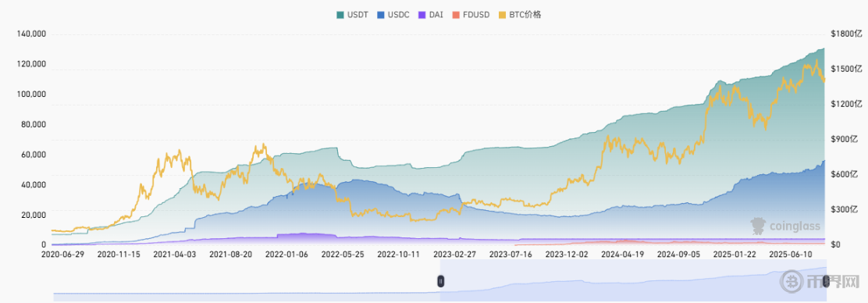Screen dimensions: 868x303
Task: Click the 100,000 left axis value
Action: coord(32,94)
